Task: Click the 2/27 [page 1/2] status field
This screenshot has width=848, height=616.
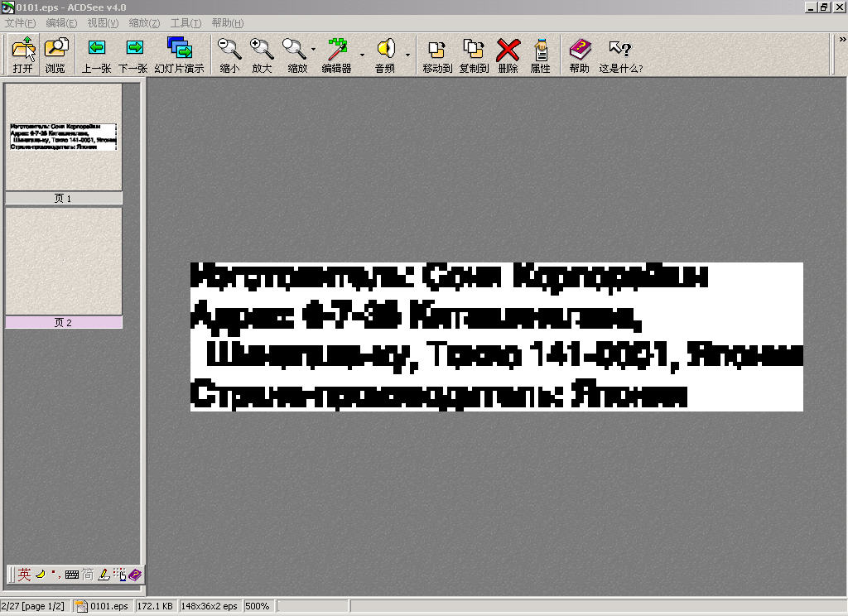Action: pos(35,606)
